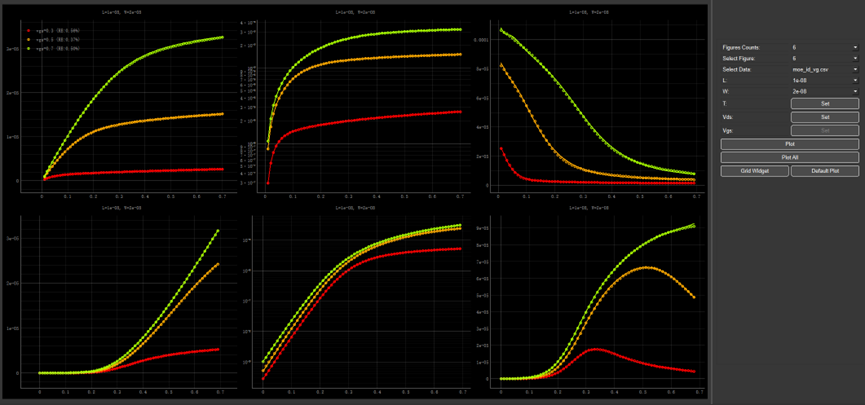Click the red legend marker in top-left plot
This screenshot has height=405, width=865.
tap(29, 31)
